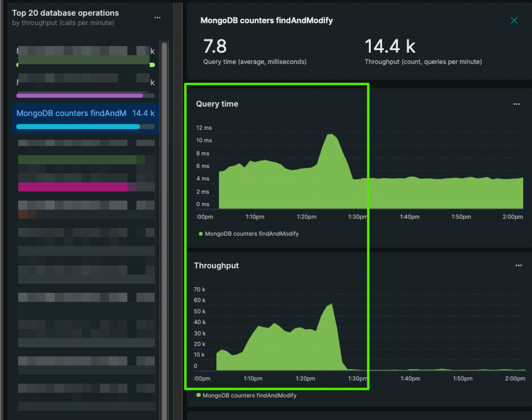This screenshot has height=420, width=532.
Task: Click the 12 ms label on the Query time axis
Action: pyautogui.click(x=204, y=128)
